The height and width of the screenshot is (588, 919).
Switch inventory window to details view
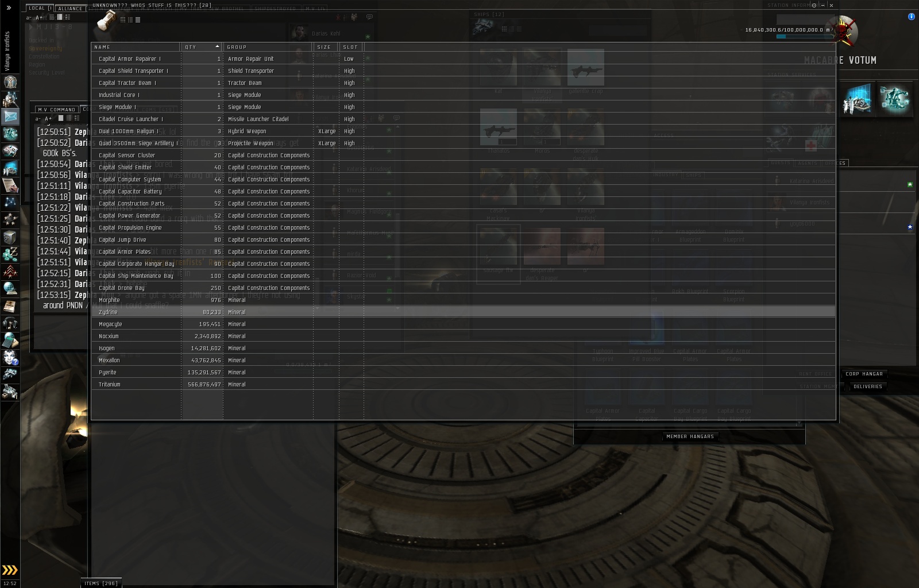click(x=130, y=20)
